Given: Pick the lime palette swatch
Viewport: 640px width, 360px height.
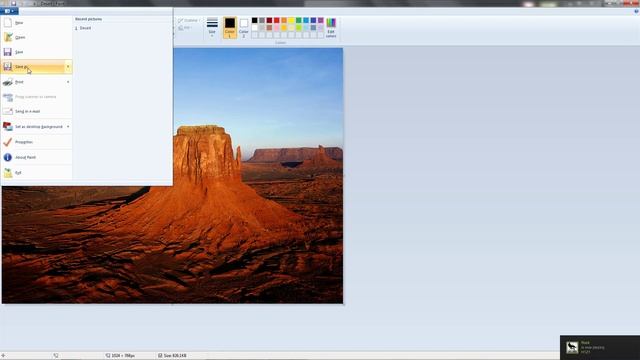Looking at the screenshot, I should tap(299, 28).
